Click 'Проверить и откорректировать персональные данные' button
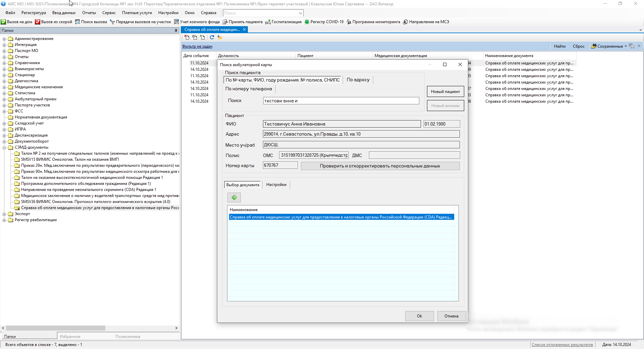This screenshot has height=349, width=644. (380, 166)
